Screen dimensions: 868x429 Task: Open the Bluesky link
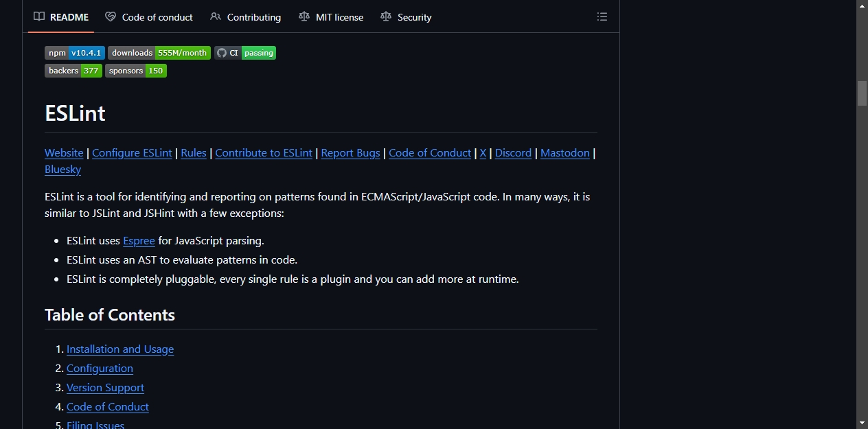click(x=62, y=170)
